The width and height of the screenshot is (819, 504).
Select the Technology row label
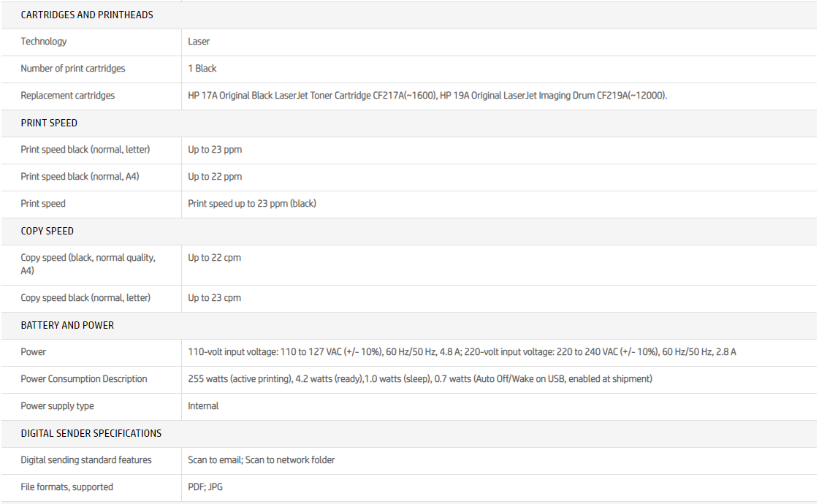pyautogui.click(x=44, y=42)
